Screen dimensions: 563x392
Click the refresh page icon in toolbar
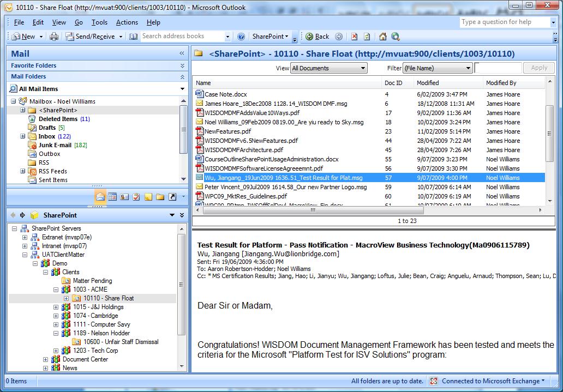[x=367, y=37]
